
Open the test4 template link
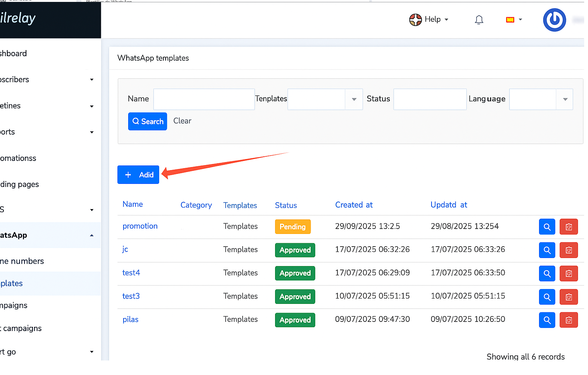pyautogui.click(x=131, y=273)
